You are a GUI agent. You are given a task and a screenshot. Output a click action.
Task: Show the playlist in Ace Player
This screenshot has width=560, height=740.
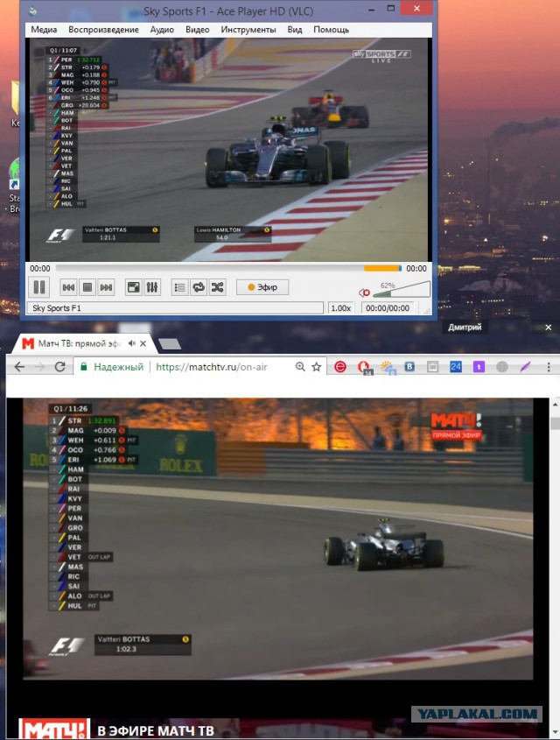(x=179, y=287)
